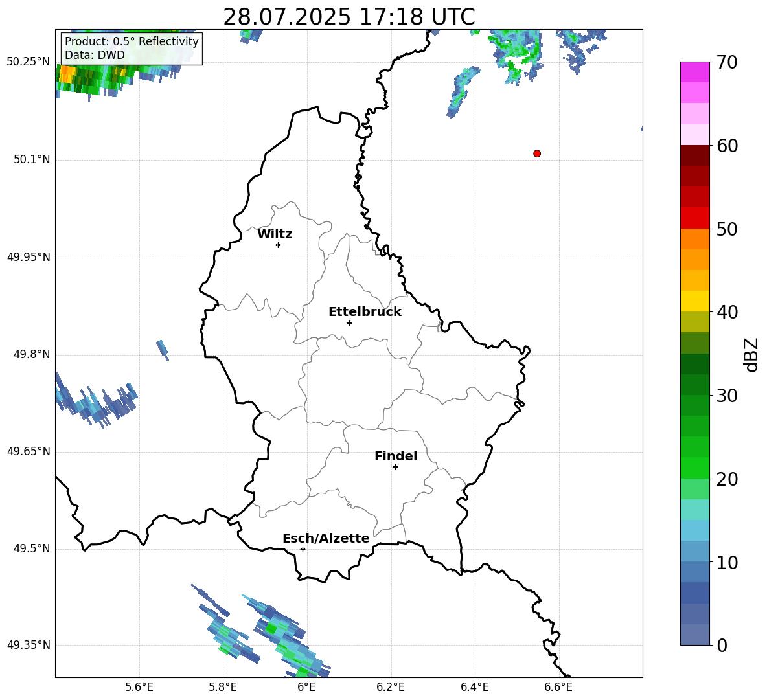Click the bright green colorbar swatch at 20
This screenshot has width=767, height=700.
(694, 468)
